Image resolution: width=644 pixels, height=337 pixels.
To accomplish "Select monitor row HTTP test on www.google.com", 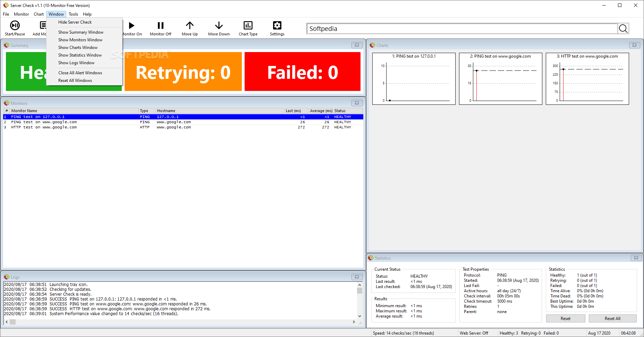I will [183, 127].
